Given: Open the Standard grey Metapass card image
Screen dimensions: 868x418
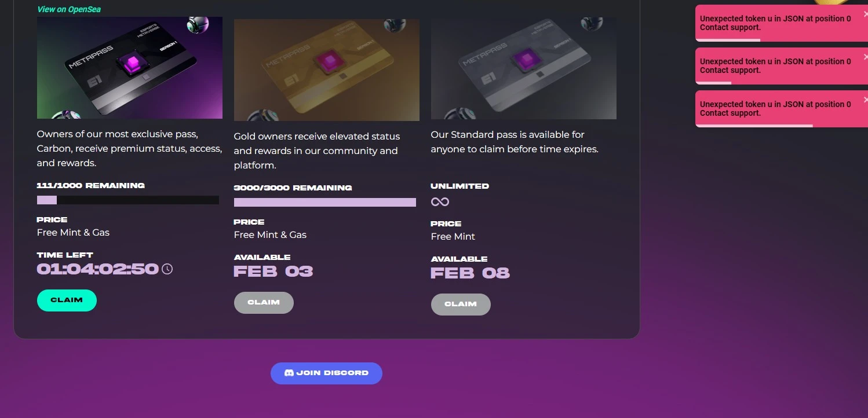Looking at the screenshot, I should click(x=524, y=68).
